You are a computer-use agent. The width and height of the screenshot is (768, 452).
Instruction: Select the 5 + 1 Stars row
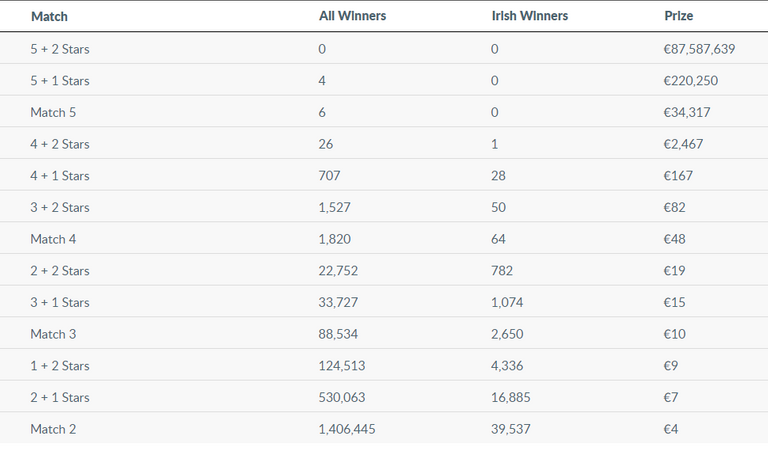384,80
